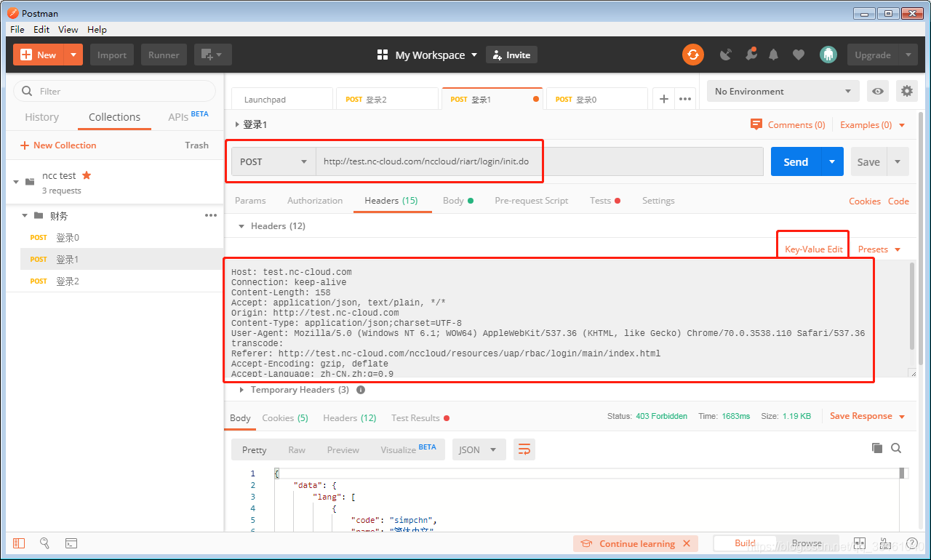Open the History sidebar tab
Viewport: 931px width, 560px height.
(x=41, y=117)
